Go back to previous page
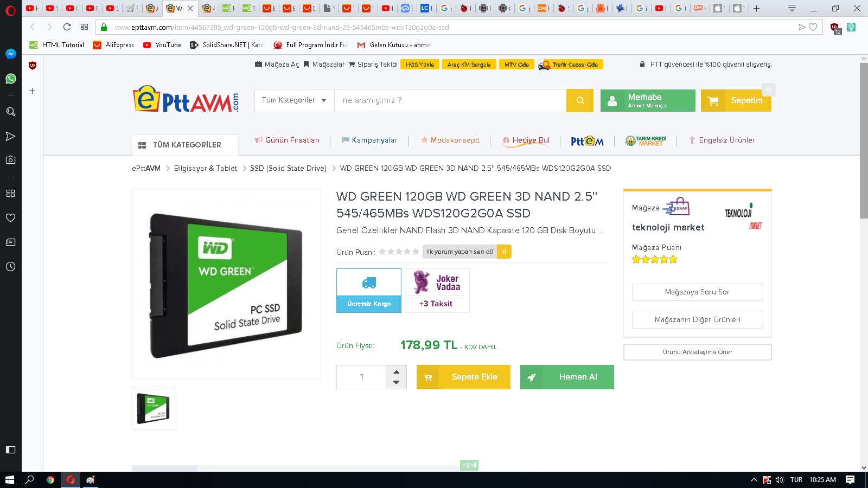 pos(33,27)
